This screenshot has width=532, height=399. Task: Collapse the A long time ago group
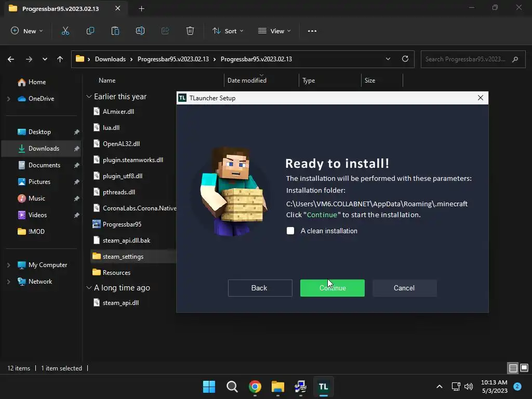[x=89, y=288]
